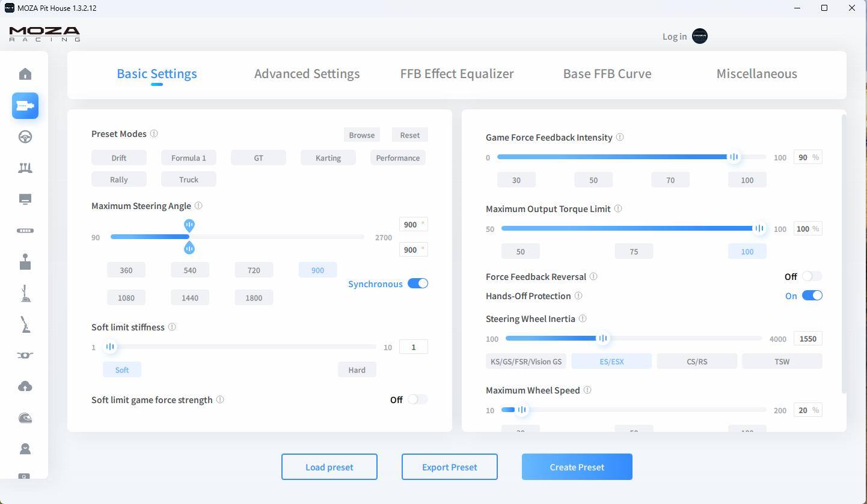This screenshot has width=867, height=504.
Task: Select the Formula 1 preset mode
Action: [188, 158]
